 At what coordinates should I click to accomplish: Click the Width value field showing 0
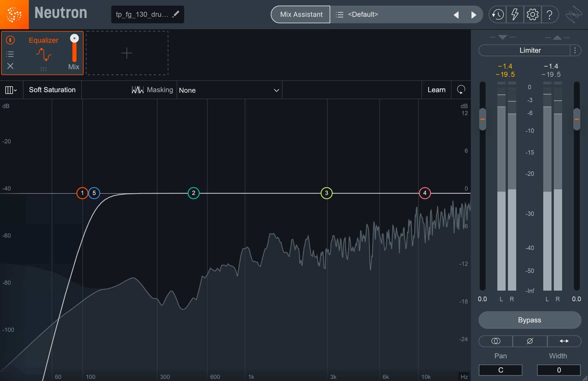pyautogui.click(x=559, y=370)
